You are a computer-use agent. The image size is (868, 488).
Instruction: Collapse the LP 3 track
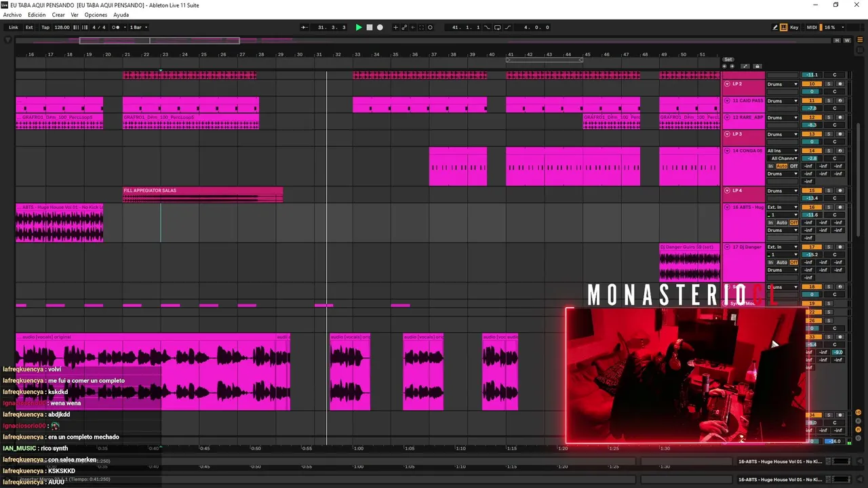tap(727, 135)
